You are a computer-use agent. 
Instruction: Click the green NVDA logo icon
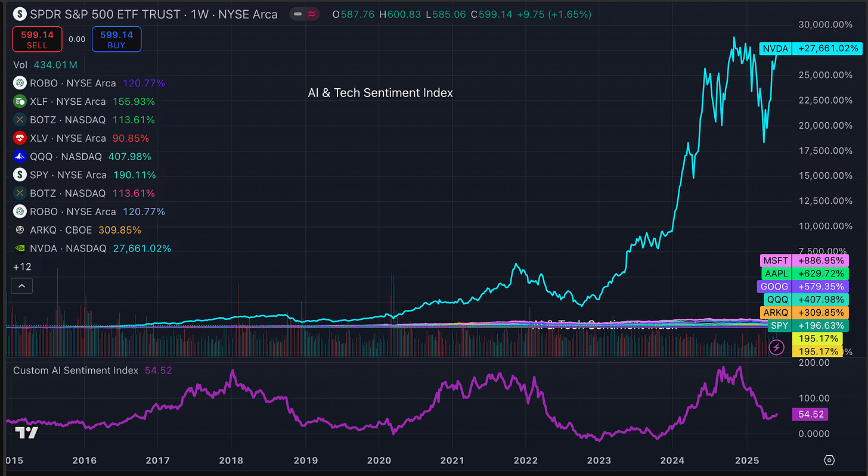coord(20,248)
